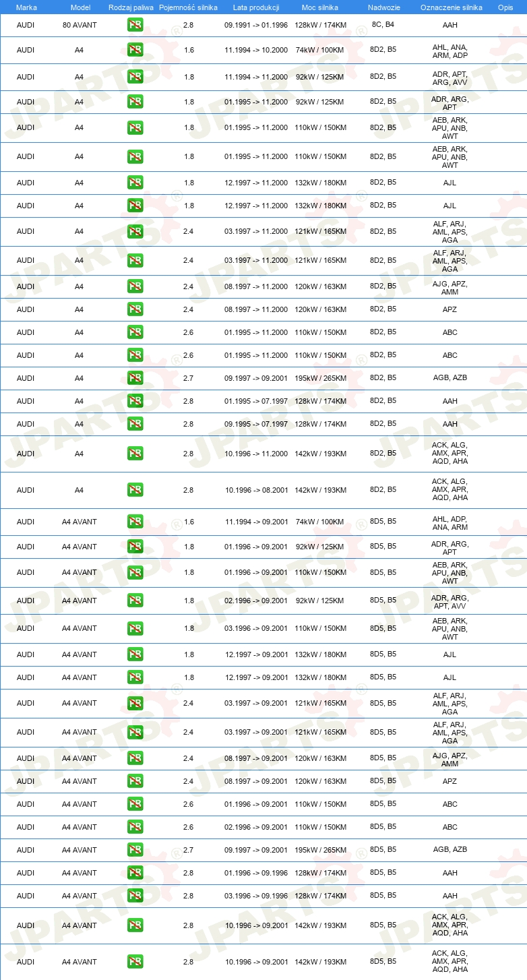Click the fuel icon in the A4 AVANT row dated 03.1996 -> 09.1996

point(135,896)
